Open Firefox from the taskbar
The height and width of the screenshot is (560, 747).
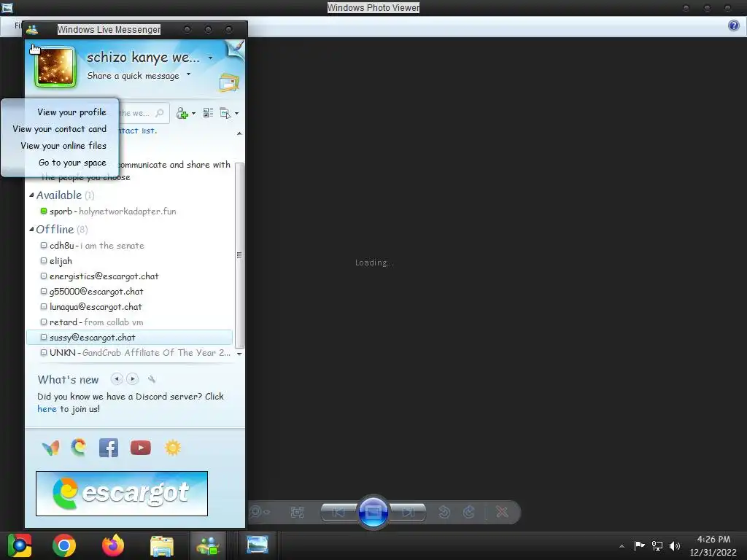coord(113,545)
